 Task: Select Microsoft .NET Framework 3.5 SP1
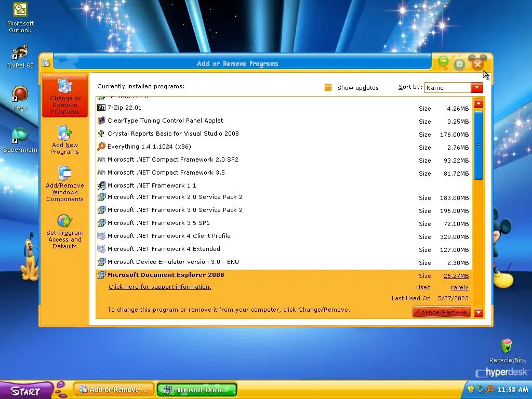coord(284,223)
